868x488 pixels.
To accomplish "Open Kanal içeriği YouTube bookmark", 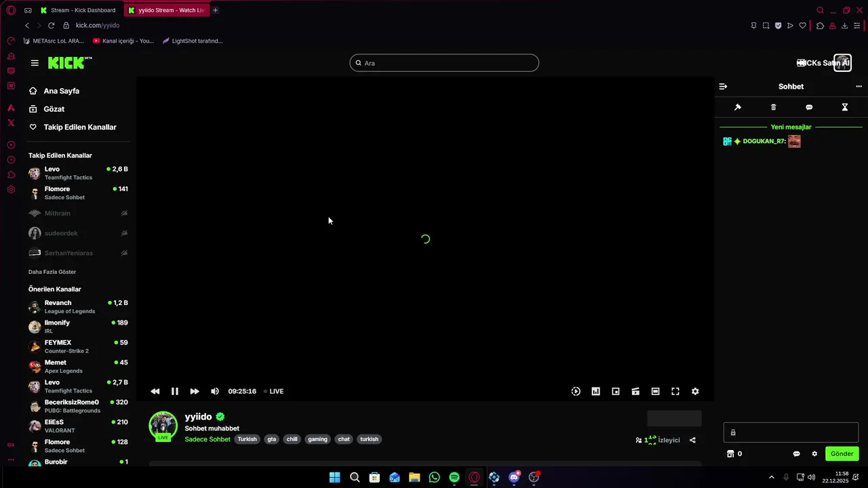I will pos(123,41).
